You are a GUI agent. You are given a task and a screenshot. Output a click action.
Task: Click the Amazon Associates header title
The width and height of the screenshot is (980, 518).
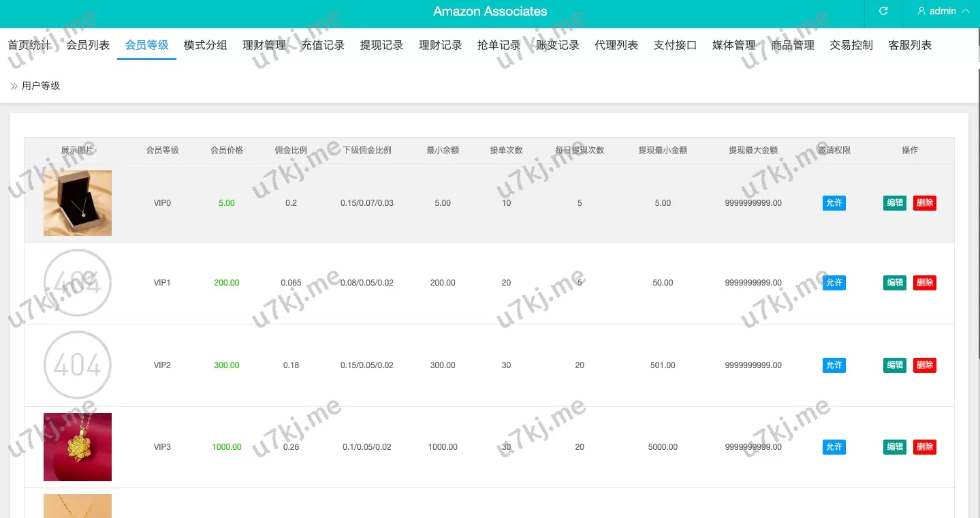490,12
